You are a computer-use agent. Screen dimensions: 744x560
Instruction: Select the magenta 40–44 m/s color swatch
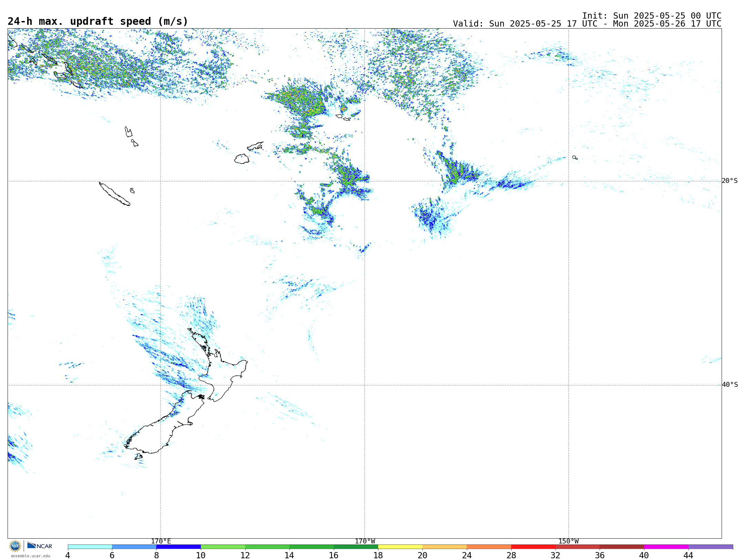click(x=666, y=547)
